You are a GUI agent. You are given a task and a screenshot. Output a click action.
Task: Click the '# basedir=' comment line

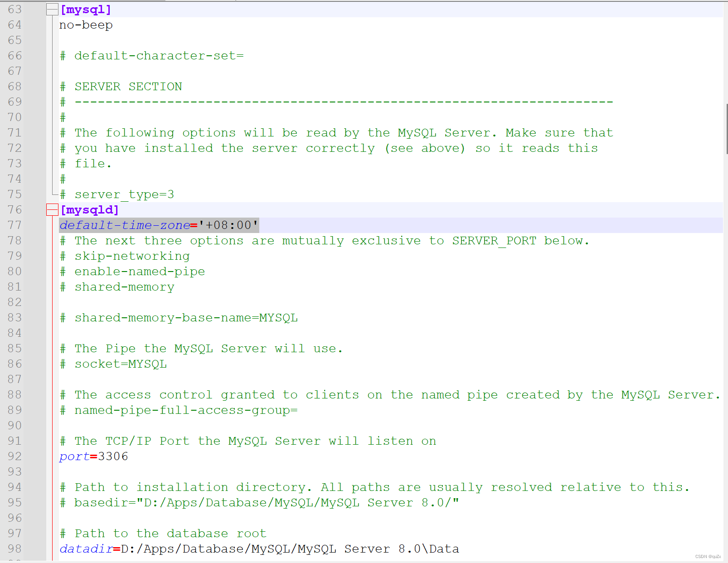click(259, 503)
